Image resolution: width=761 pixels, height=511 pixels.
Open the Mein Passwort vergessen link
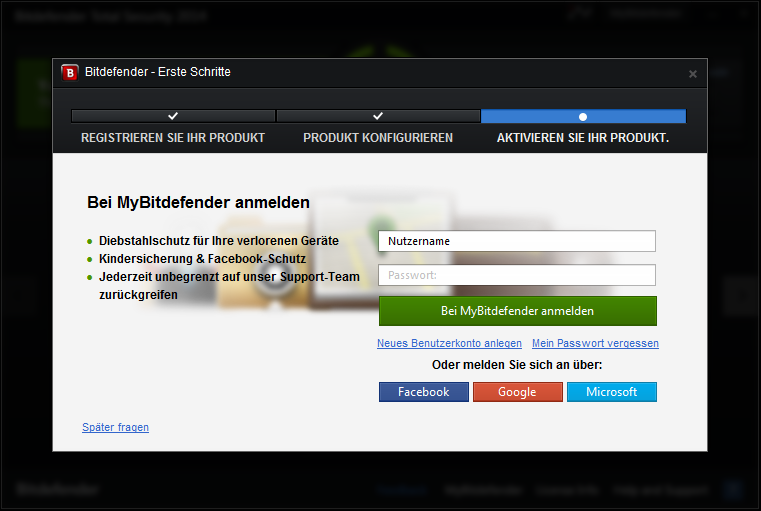[x=595, y=343]
